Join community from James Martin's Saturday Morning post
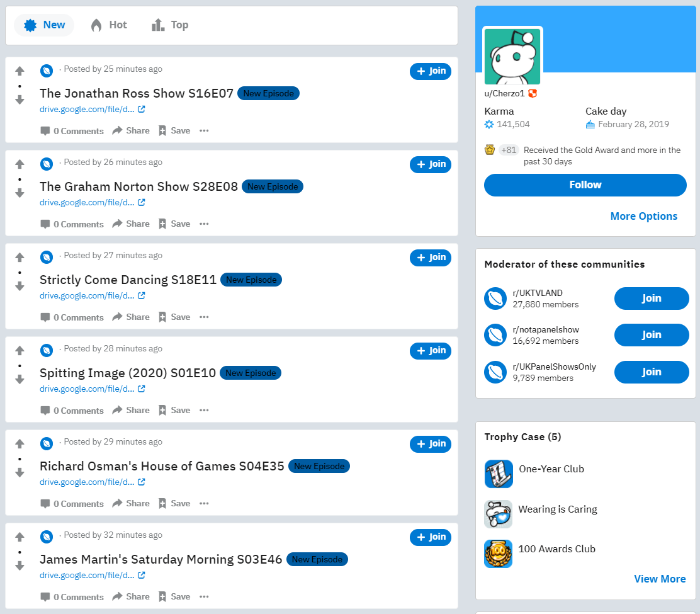 431,537
